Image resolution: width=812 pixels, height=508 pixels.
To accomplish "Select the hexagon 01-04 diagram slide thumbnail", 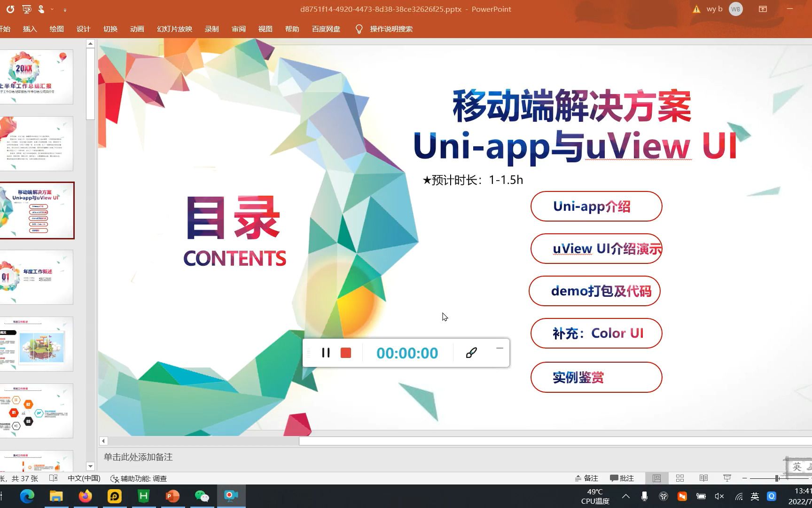I will (37, 411).
